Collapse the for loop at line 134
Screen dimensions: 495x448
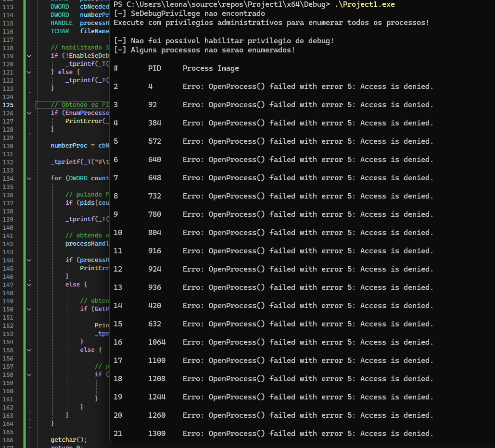[x=29, y=178]
